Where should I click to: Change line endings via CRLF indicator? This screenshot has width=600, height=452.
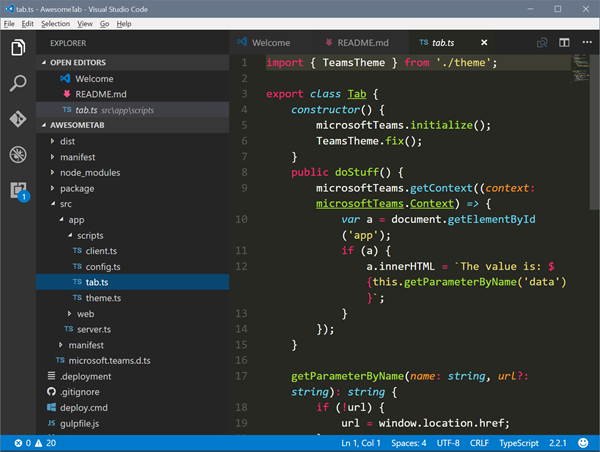tap(479, 443)
